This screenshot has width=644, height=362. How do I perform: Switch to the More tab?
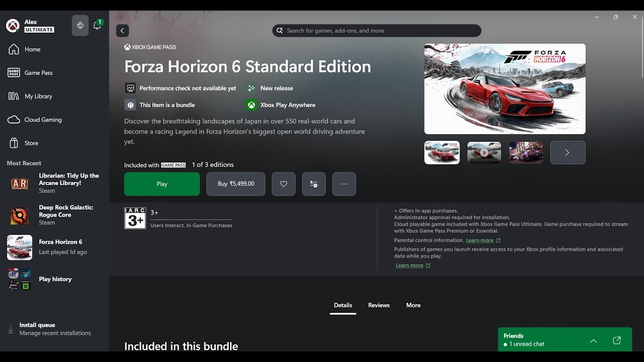[x=414, y=305]
